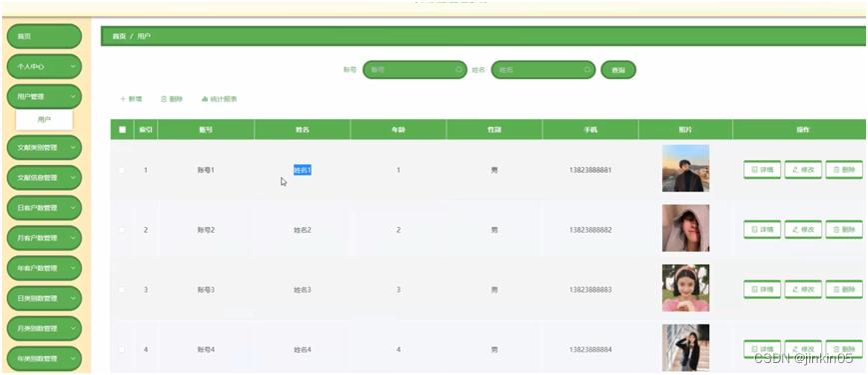Check the checkbox for row 账号2
The image size is (868, 375).
tap(122, 230)
